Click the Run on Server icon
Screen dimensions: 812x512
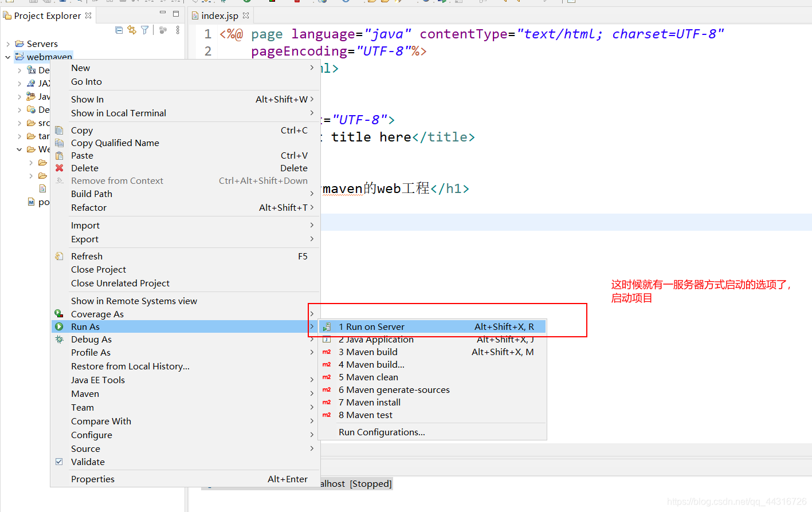click(327, 326)
